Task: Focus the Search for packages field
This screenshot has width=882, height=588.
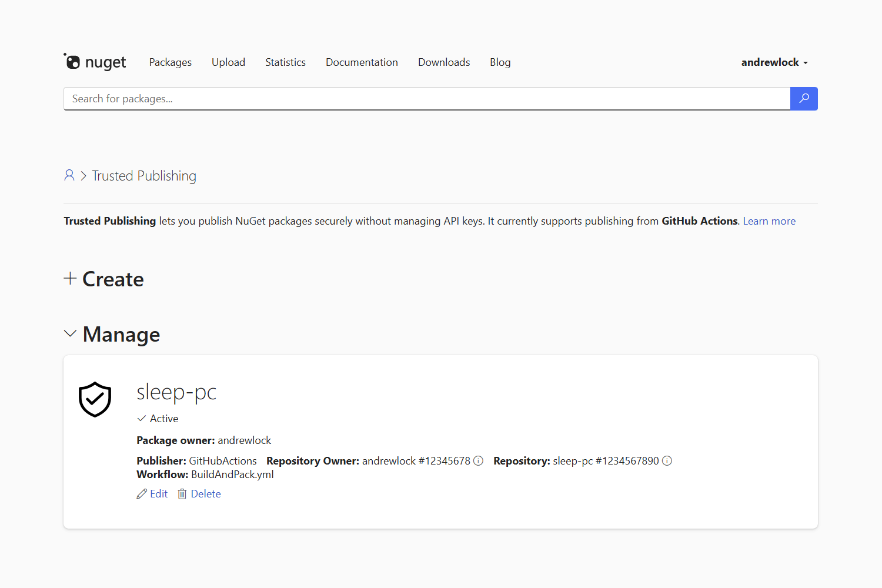Action: (x=426, y=99)
